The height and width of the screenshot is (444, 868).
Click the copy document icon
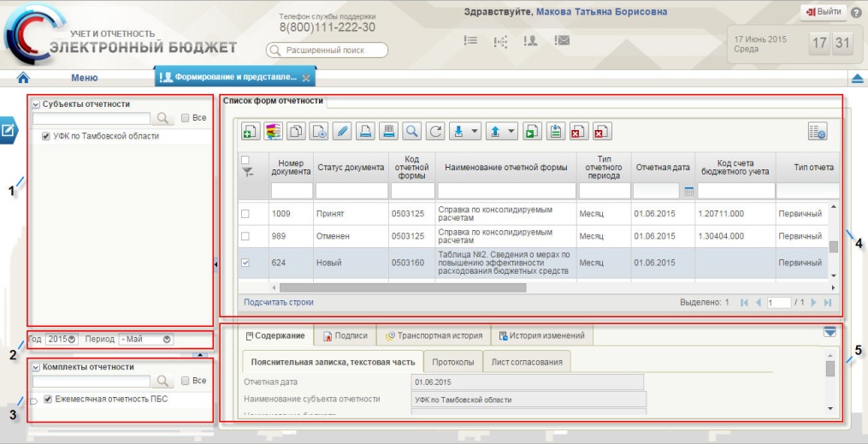coord(296,131)
